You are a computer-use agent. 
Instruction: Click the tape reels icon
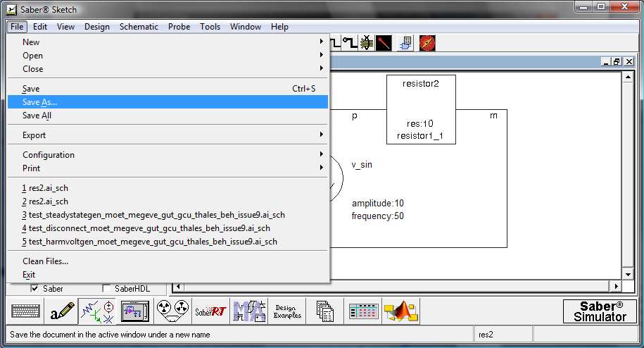tap(172, 311)
